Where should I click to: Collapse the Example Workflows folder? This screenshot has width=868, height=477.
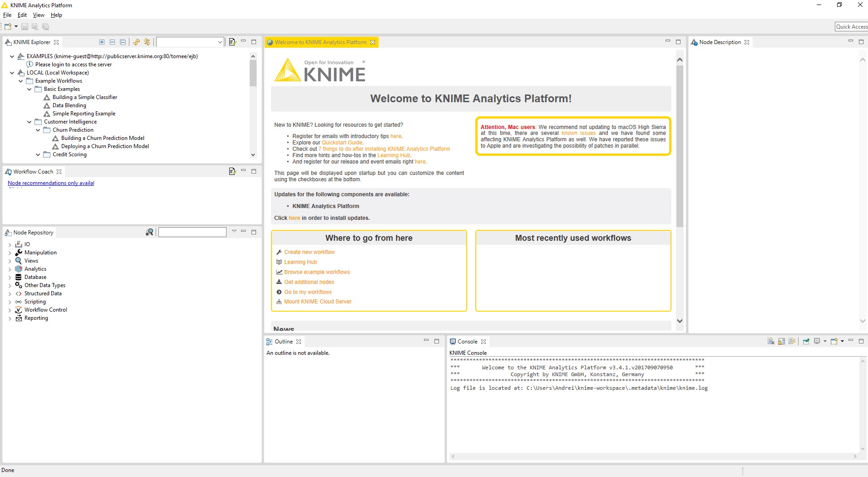click(x=20, y=81)
